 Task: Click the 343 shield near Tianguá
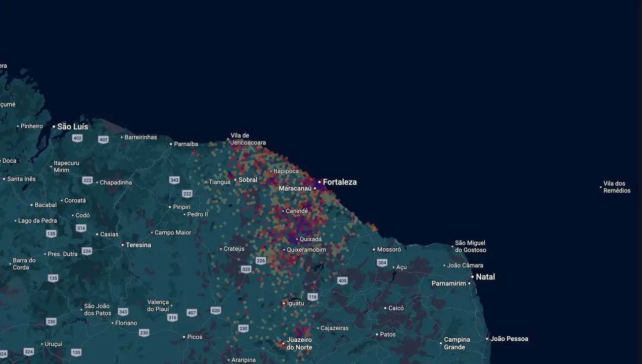click(174, 180)
